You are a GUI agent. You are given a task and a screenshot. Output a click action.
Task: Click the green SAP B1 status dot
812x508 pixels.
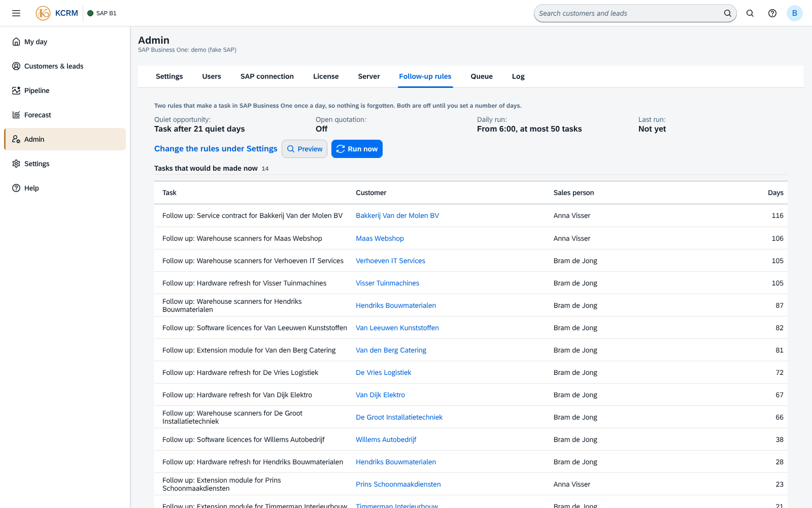coord(90,13)
